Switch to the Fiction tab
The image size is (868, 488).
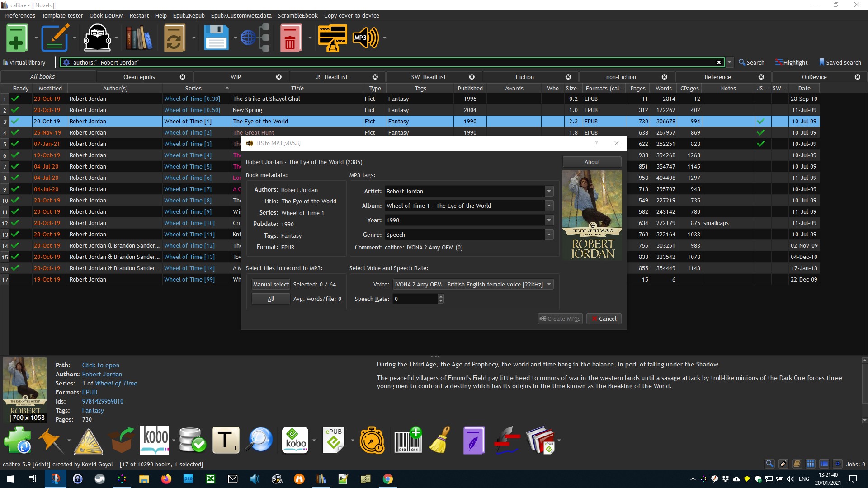(524, 77)
